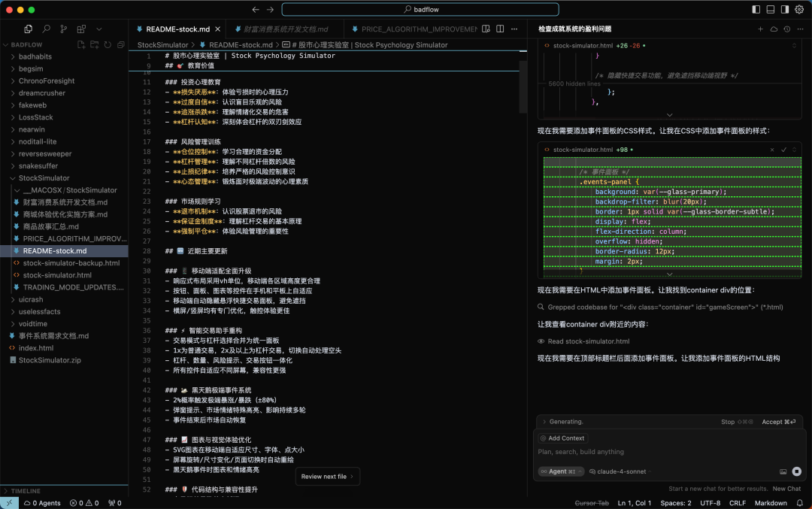This screenshot has height=509, width=812.
Task: Switch to the 财富消费系统开发文档.md tab
Action: point(286,29)
